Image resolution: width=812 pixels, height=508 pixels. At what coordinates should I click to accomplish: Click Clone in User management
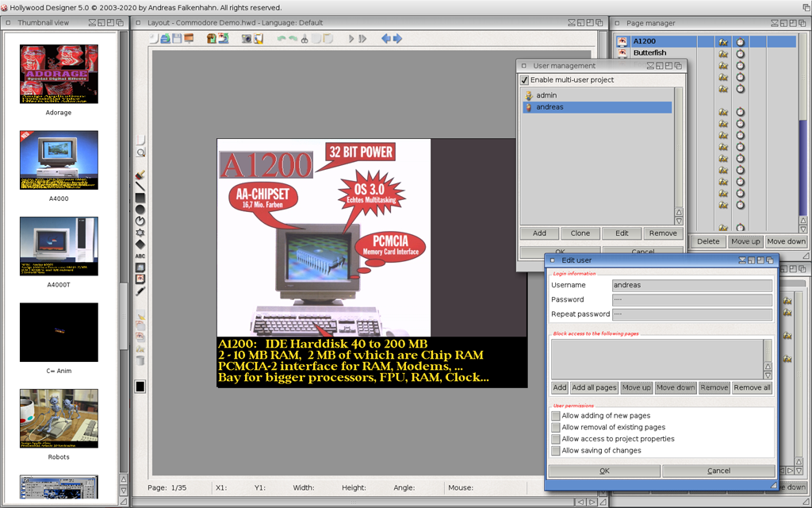580,233
